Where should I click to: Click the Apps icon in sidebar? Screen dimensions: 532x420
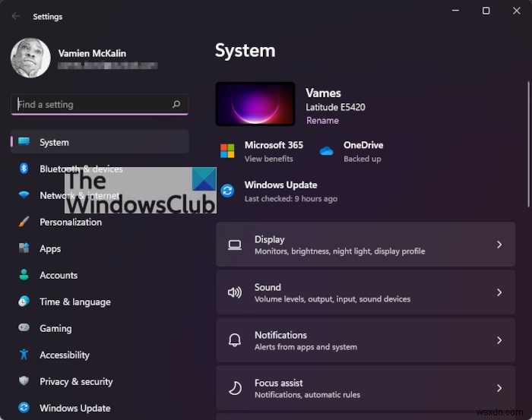[24, 248]
